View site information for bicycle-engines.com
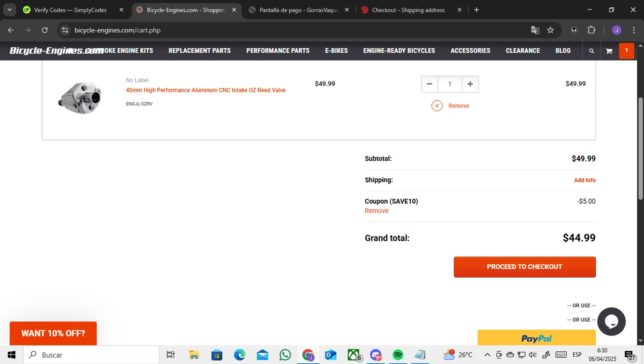Image resolution: width=644 pixels, height=364 pixels. click(x=65, y=30)
